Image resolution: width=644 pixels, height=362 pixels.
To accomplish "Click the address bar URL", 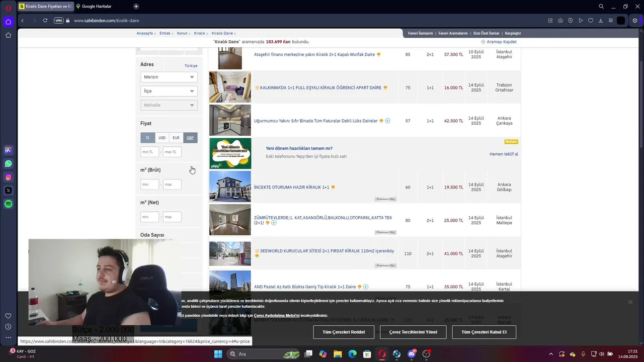I will (x=107, y=21).
